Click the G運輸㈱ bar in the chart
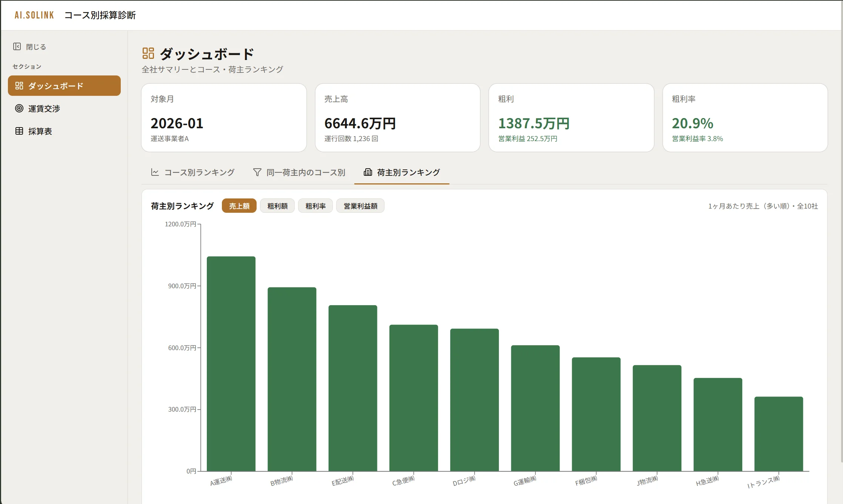This screenshot has width=843, height=504. pos(535,408)
